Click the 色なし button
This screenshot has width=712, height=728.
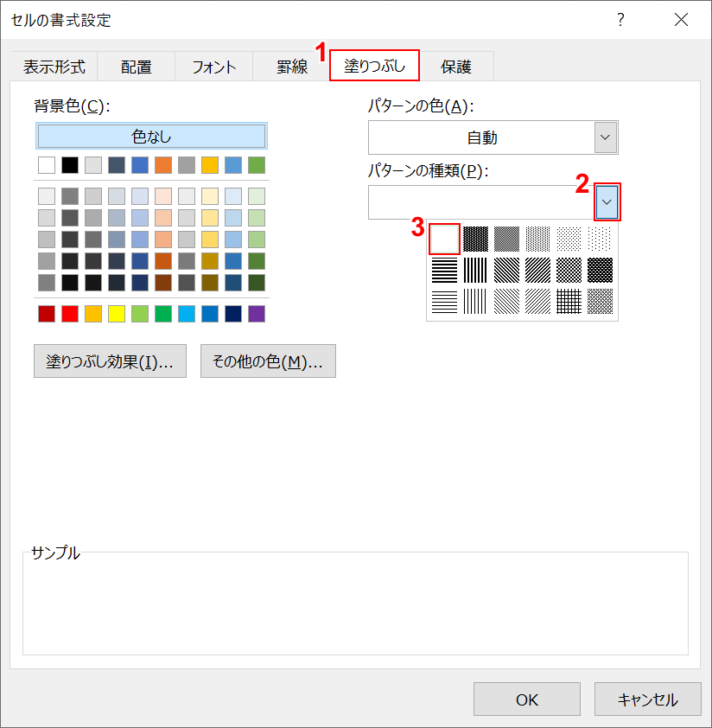(151, 136)
